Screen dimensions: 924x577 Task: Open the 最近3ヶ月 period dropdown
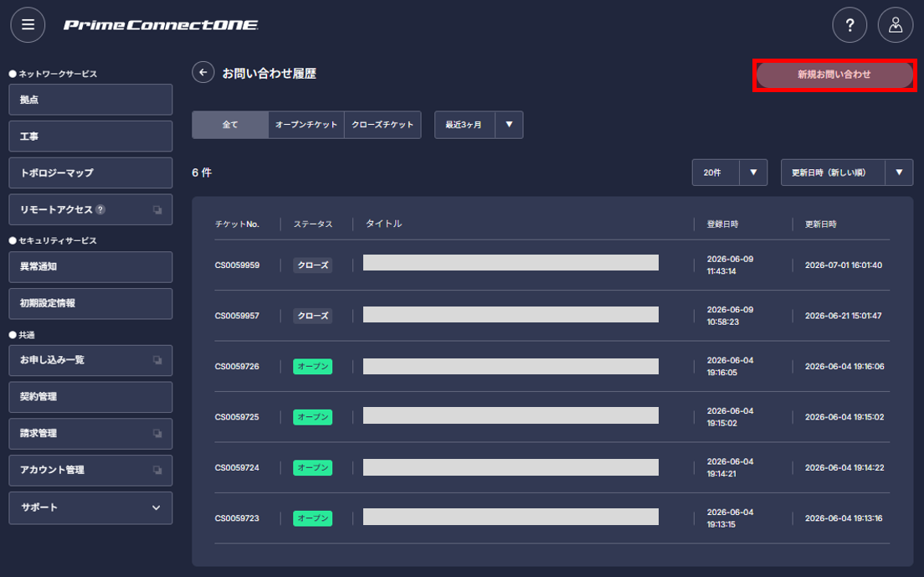click(x=479, y=124)
